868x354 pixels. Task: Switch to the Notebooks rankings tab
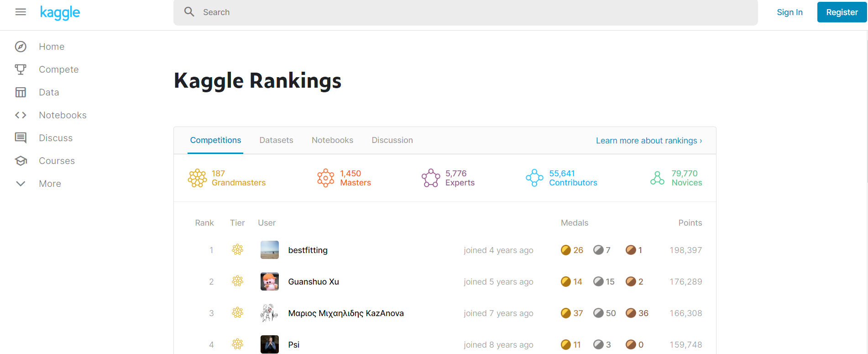(x=332, y=140)
